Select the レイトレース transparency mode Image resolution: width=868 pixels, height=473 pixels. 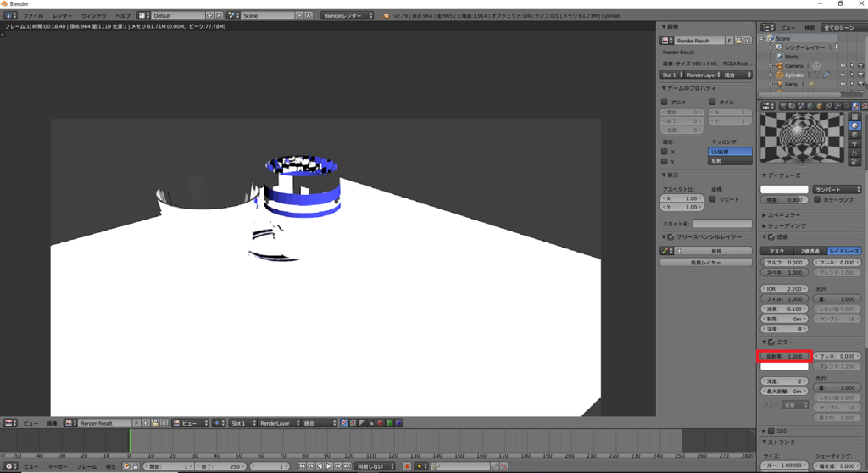844,251
